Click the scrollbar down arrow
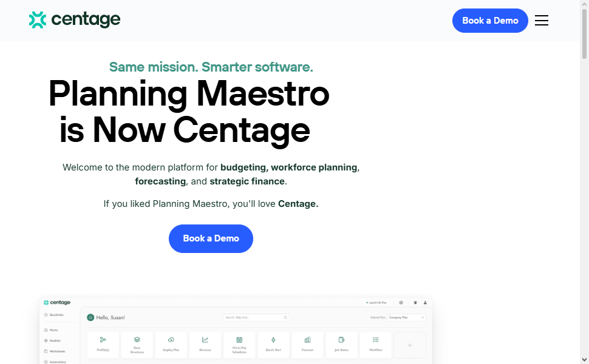Image resolution: width=589 pixels, height=364 pixels. tap(584, 360)
